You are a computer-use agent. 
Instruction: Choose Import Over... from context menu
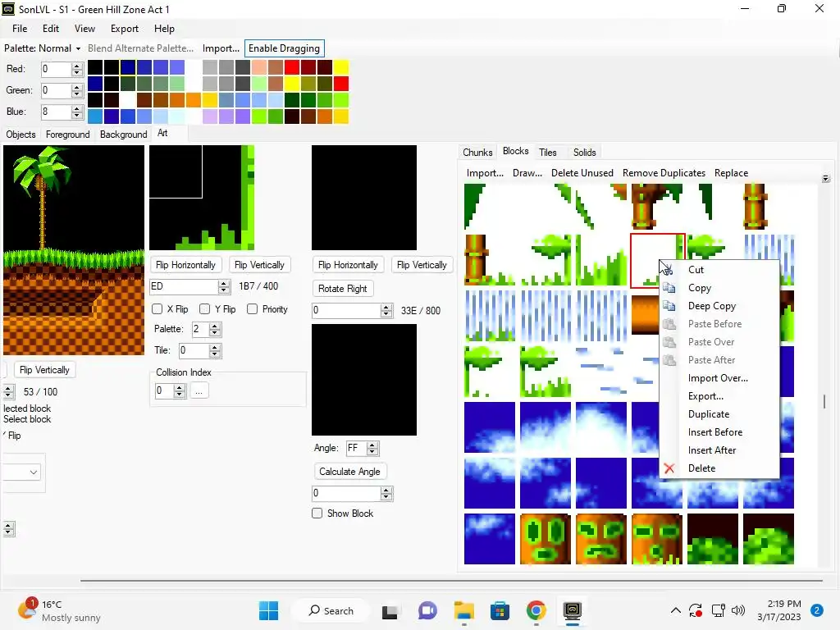click(x=718, y=378)
